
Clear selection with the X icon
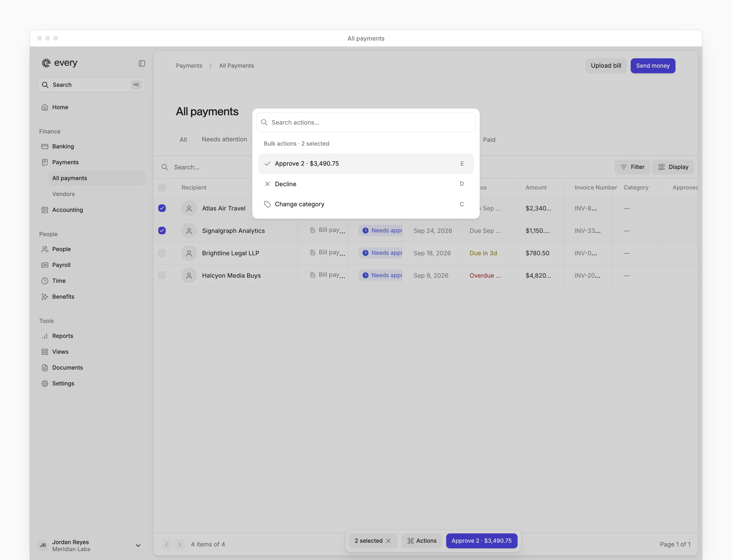click(388, 541)
